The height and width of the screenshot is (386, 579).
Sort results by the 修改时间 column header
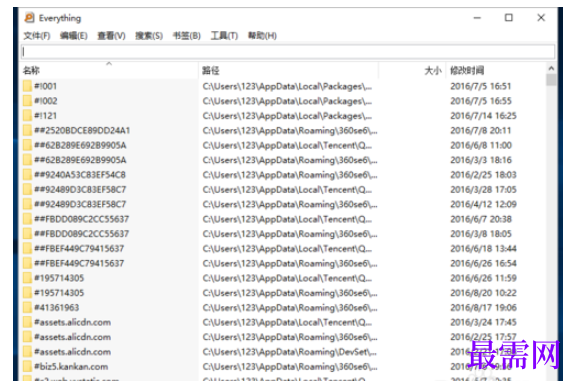[496, 70]
